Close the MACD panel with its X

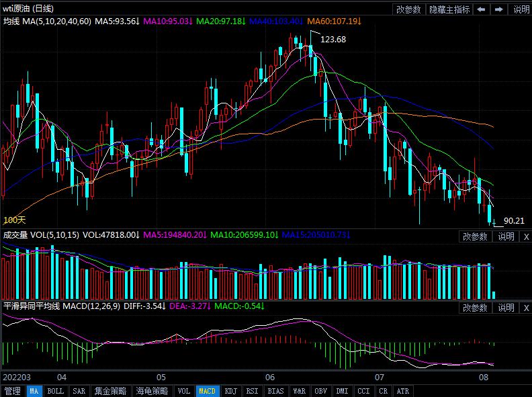click(x=525, y=308)
